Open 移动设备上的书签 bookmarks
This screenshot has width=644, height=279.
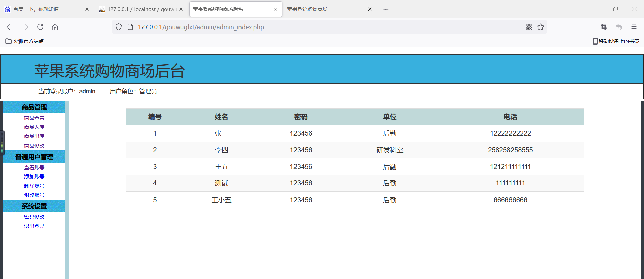616,41
